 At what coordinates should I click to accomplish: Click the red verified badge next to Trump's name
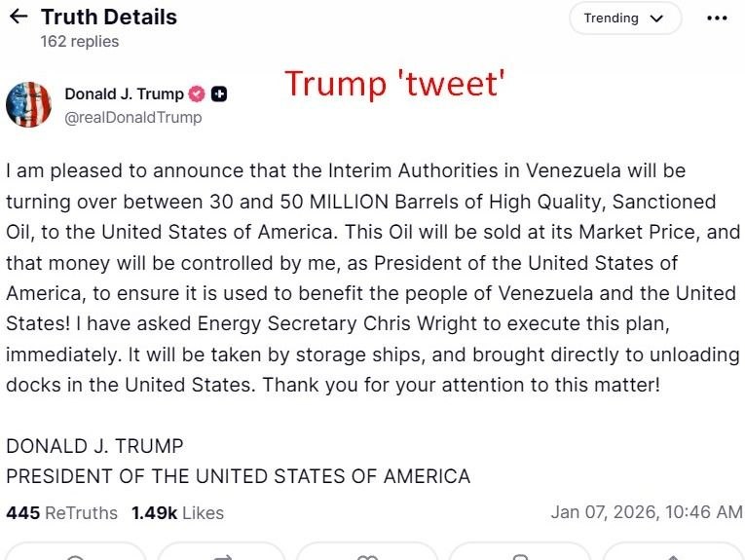[x=196, y=94]
